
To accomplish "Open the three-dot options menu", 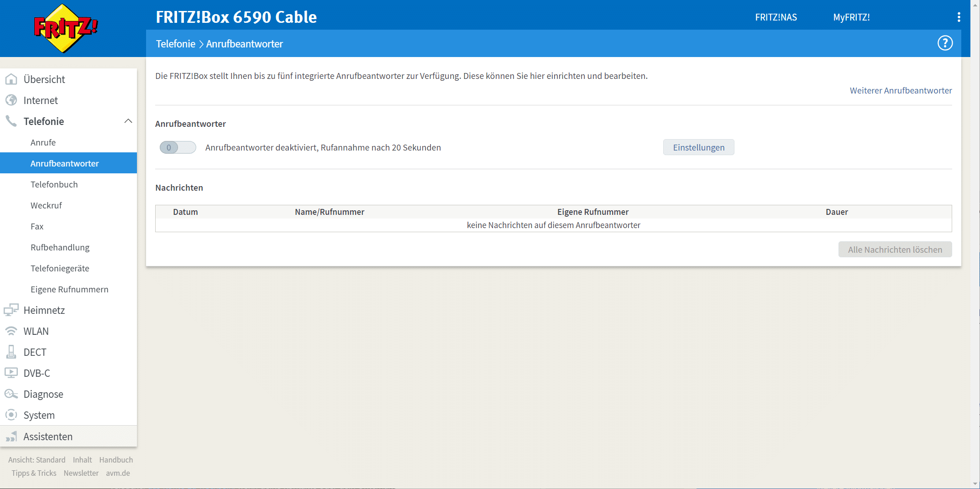I will [959, 17].
